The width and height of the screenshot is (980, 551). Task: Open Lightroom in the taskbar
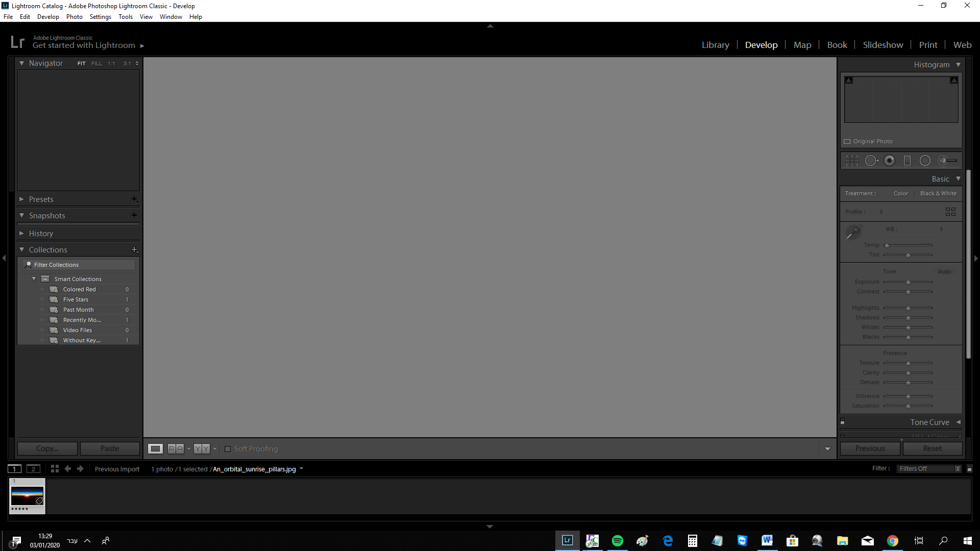(567, 540)
